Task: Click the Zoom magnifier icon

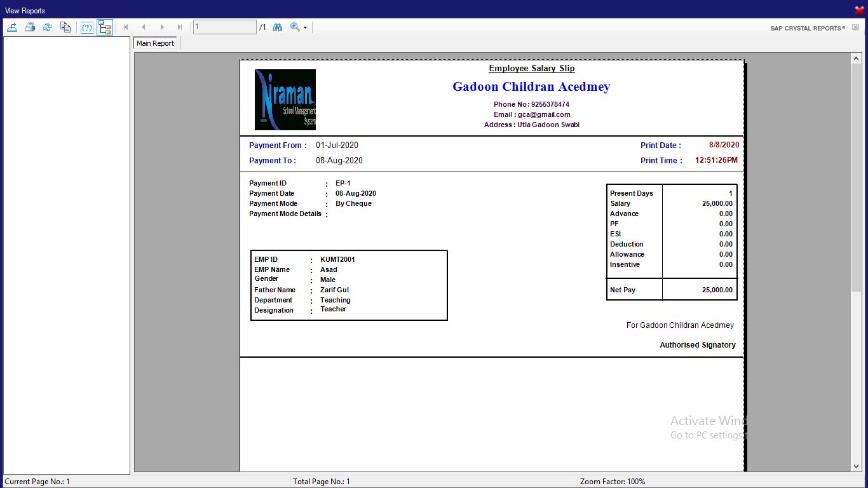Action: (x=295, y=27)
